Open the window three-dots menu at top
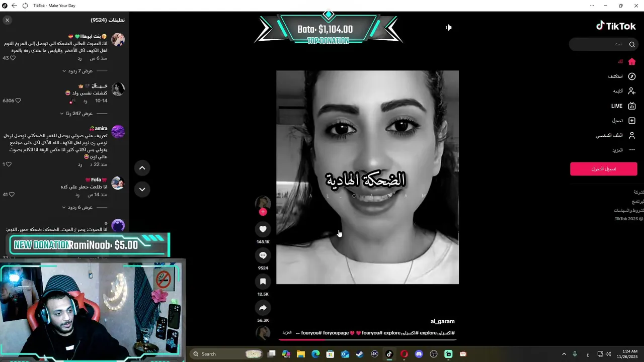Image resolution: width=644 pixels, height=362 pixels. 592,6
